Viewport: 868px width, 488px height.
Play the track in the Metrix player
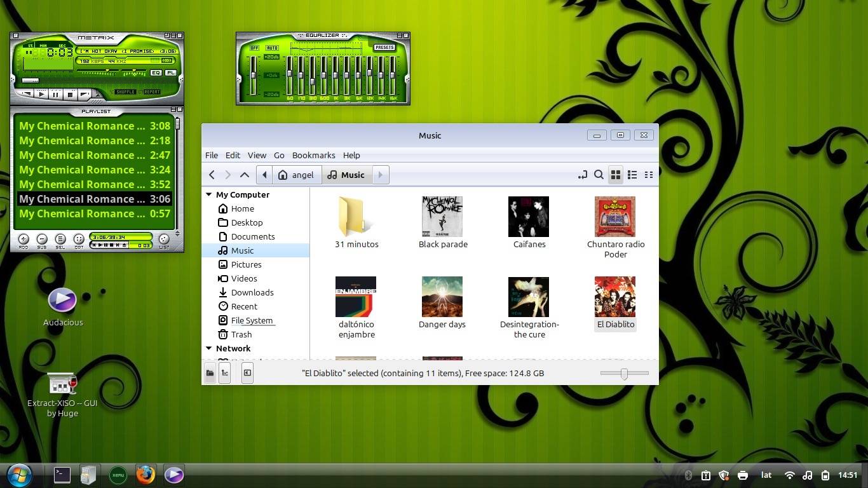41,95
